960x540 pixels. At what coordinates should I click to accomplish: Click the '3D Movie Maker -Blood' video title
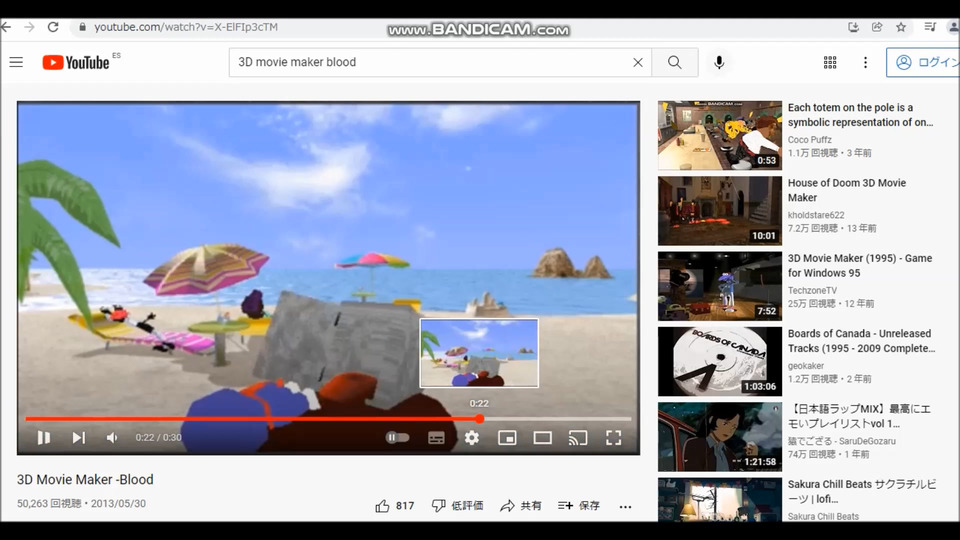point(85,479)
